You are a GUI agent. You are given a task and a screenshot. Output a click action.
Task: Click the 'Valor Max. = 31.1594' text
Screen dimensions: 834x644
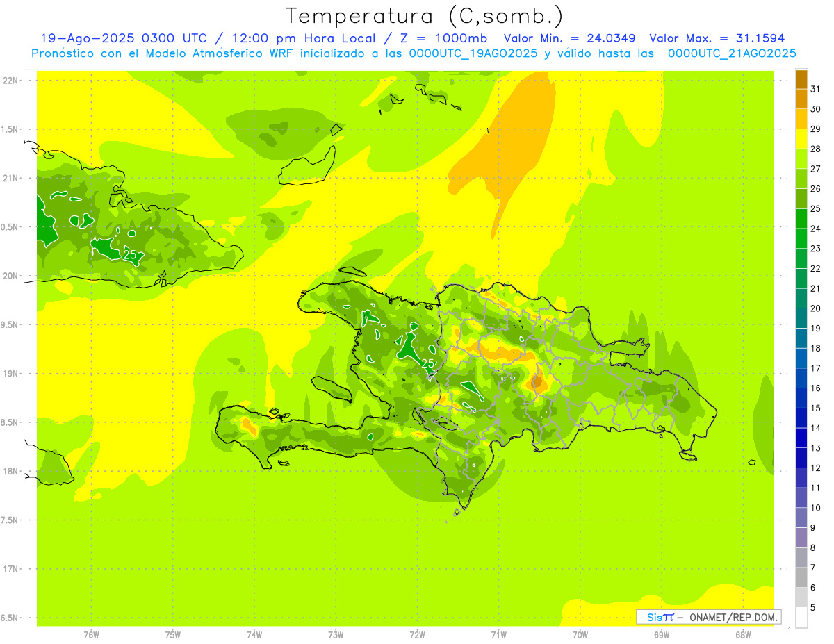tap(717, 38)
